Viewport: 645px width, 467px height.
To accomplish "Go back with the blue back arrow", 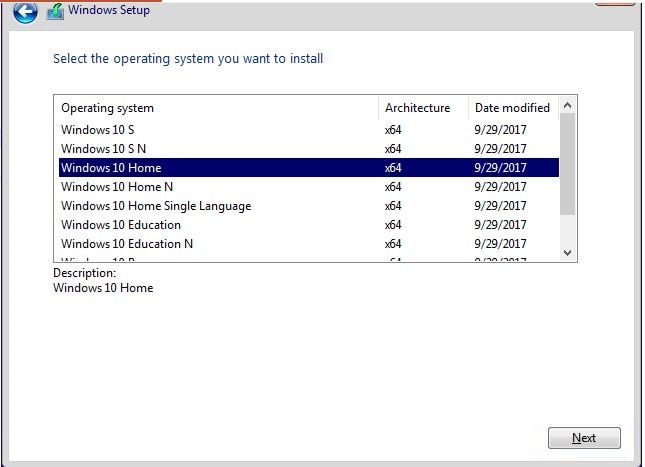I will pos(25,11).
